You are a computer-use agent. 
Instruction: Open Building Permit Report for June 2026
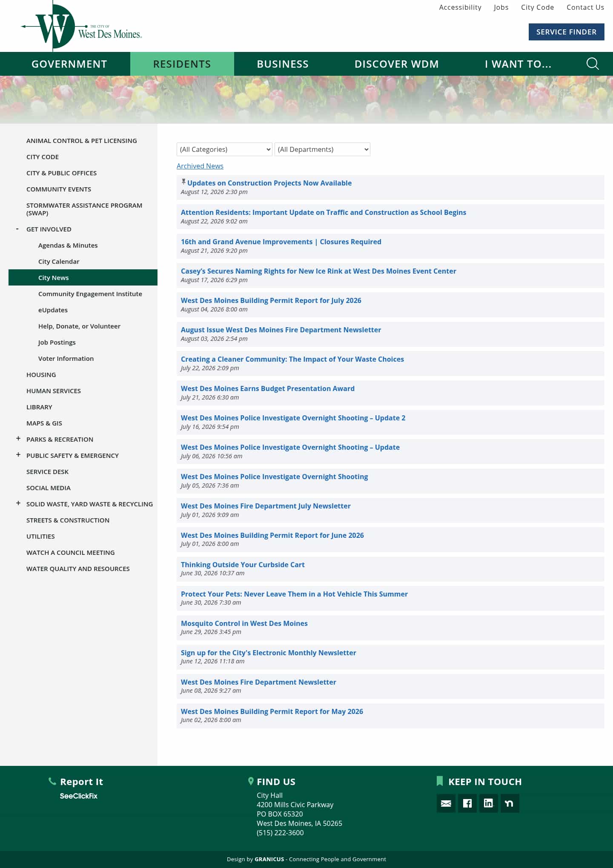272,535
